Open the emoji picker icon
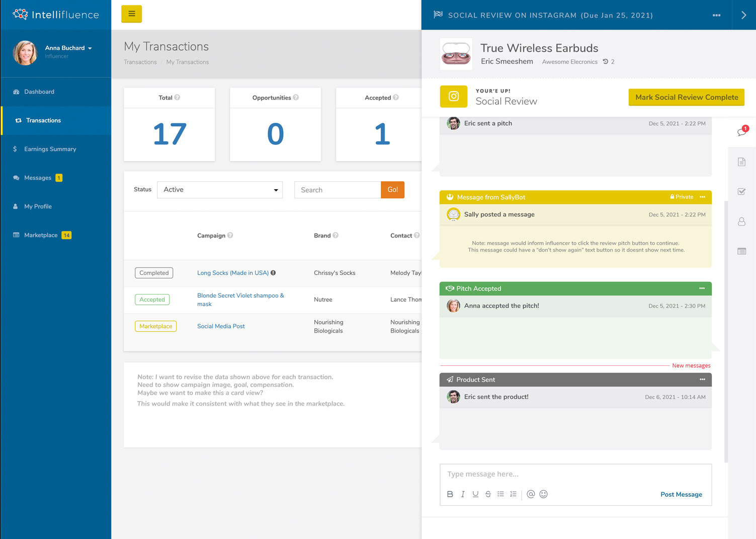This screenshot has width=756, height=539. [x=543, y=494]
